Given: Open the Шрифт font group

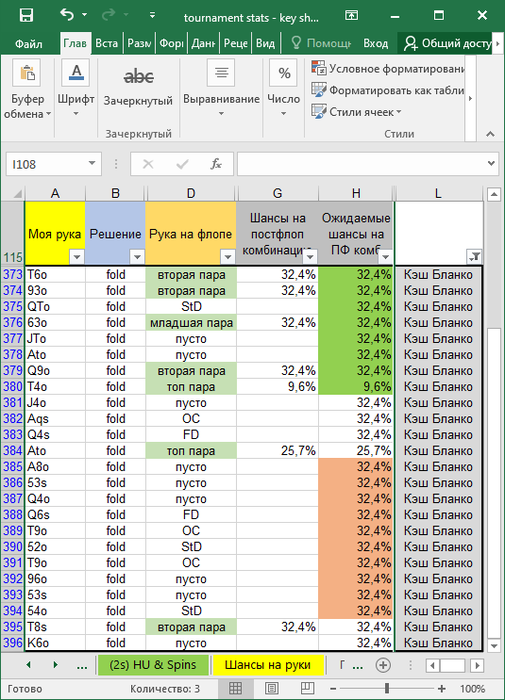Looking at the screenshot, I should click(76, 89).
